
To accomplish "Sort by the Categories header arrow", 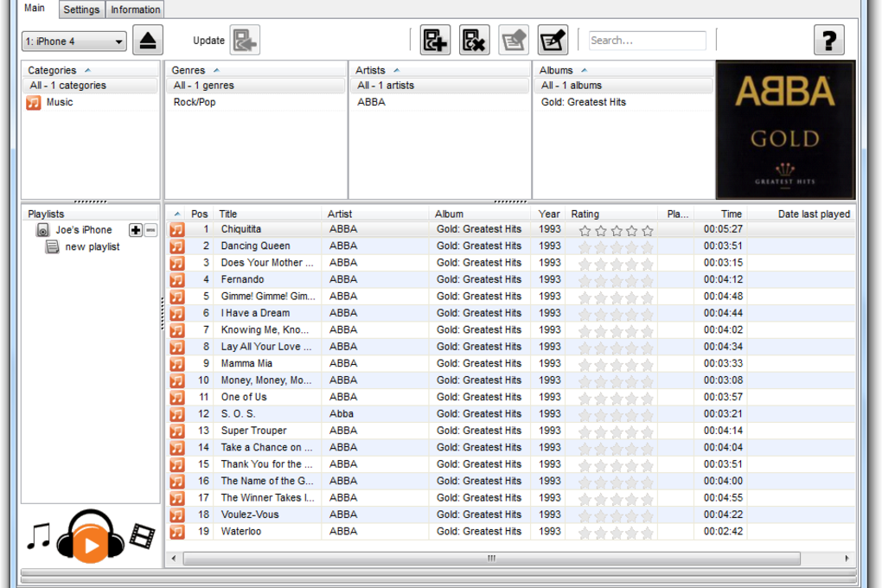I will pos(87,70).
